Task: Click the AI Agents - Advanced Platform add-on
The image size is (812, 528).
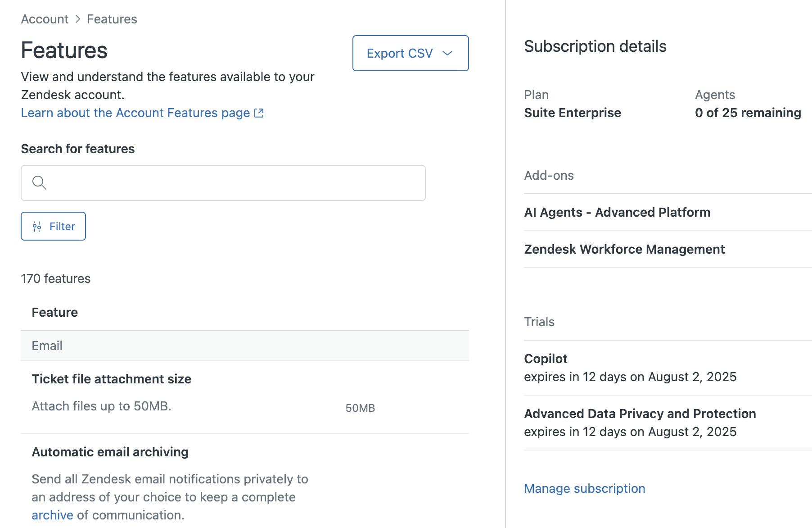Action: (617, 212)
